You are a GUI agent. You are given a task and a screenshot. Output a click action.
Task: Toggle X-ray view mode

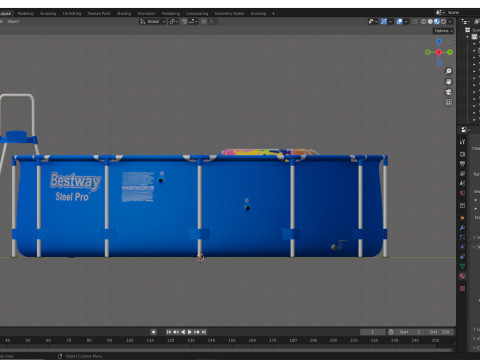coord(415,21)
